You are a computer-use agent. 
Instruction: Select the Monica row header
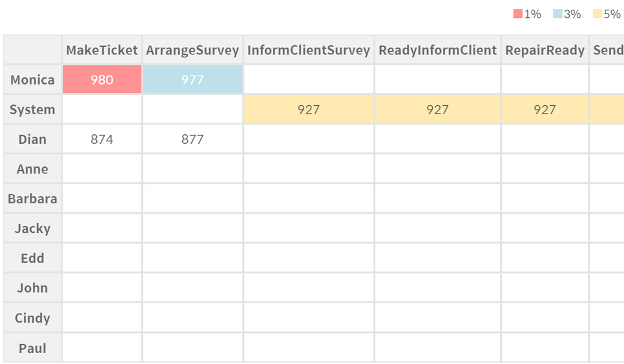[32, 80]
